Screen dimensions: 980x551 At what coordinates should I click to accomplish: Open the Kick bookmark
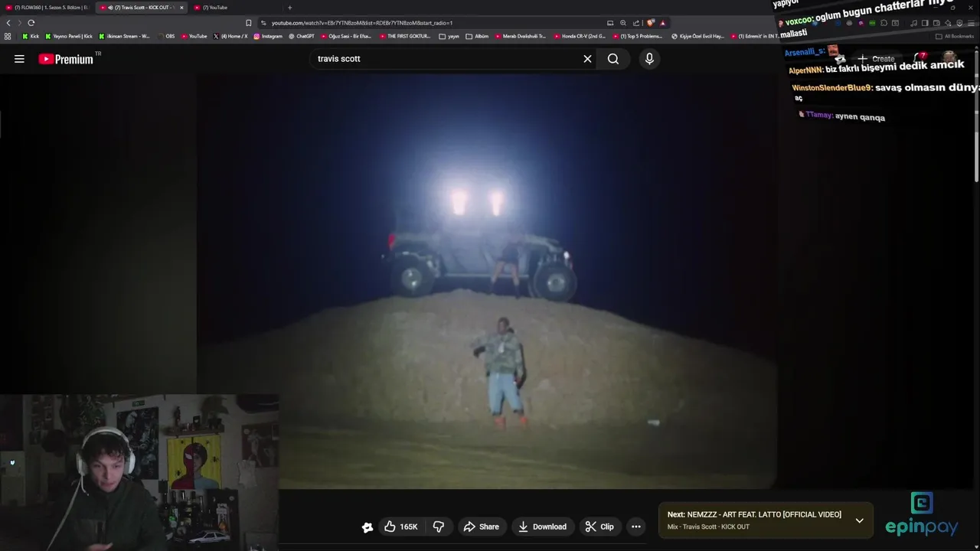point(31,36)
